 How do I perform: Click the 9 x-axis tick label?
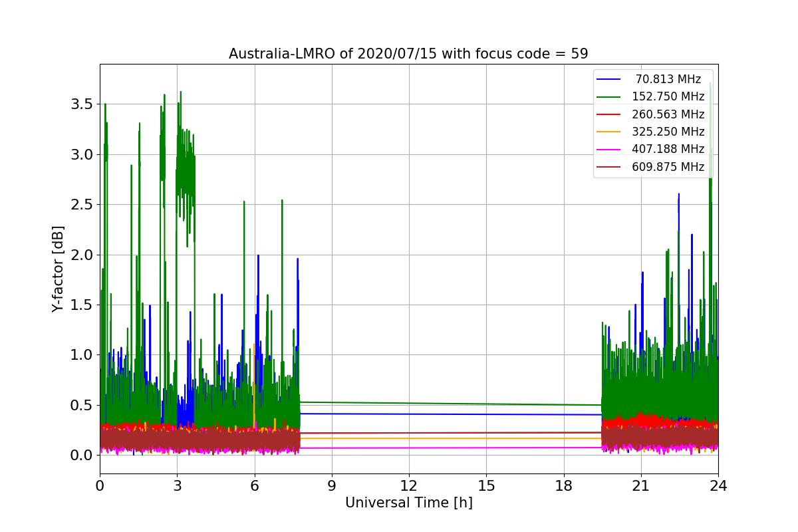pyautogui.click(x=332, y=486)
